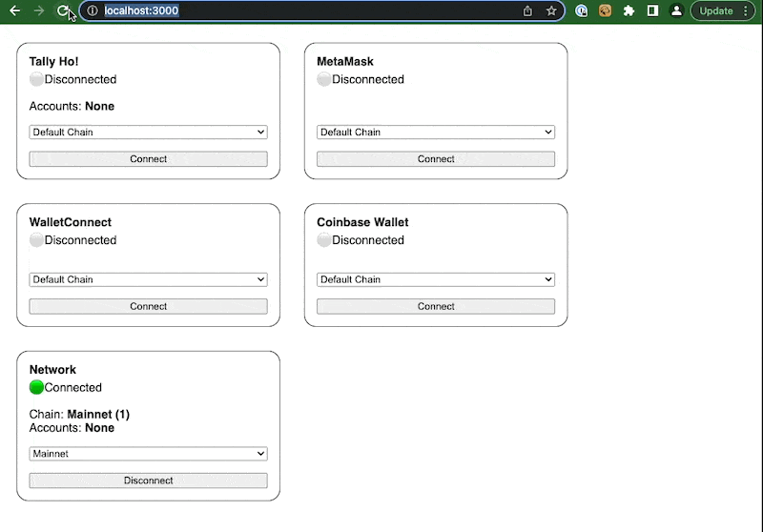
Task: Open the Extensions puzzle piece menu
Action: click(629, 10)
